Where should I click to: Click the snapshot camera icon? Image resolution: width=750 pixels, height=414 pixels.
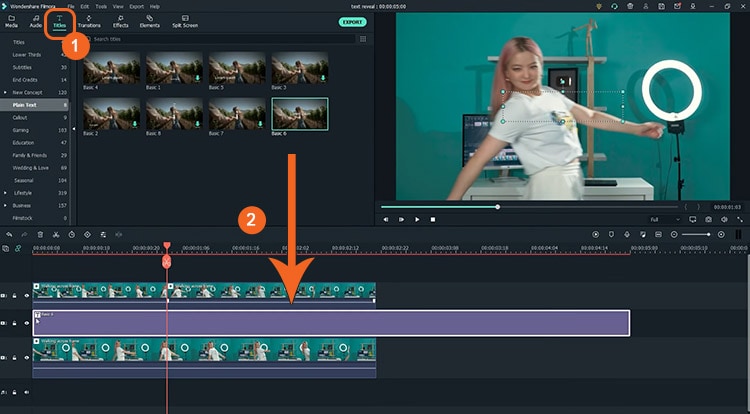pyautogui.click(x=708, y=219)
